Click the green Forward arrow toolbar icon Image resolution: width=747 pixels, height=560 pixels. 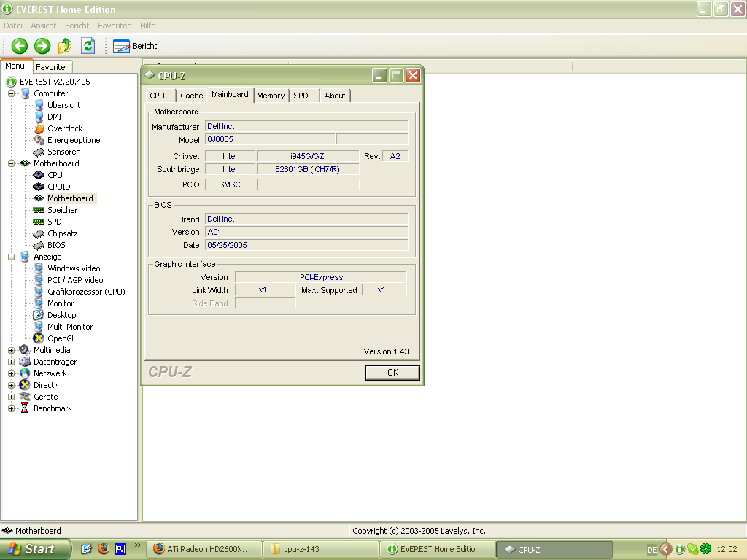click(42, 46)
